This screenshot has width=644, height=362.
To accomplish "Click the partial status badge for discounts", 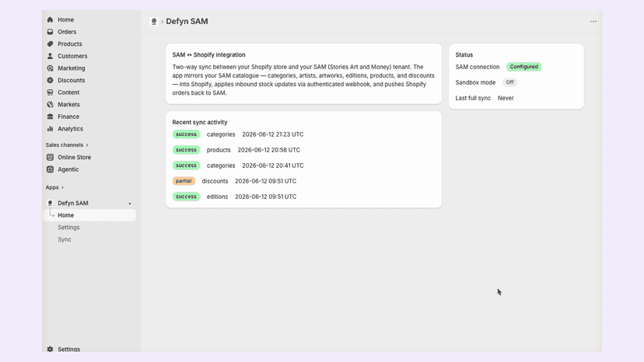I will click(184, 181).
